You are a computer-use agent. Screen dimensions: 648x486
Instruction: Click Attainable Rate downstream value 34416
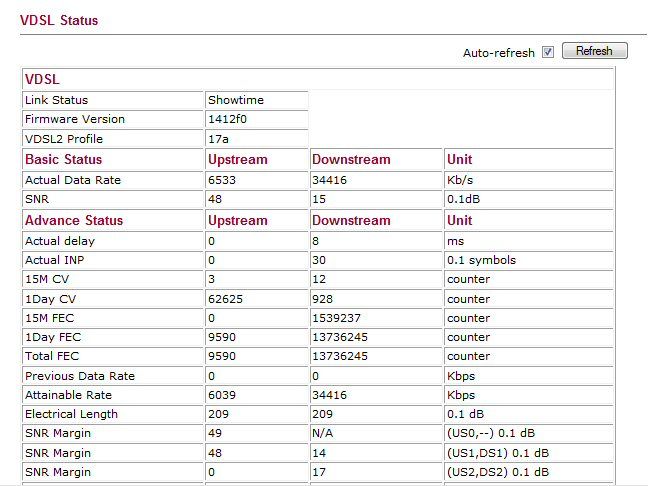pos(329,395)
